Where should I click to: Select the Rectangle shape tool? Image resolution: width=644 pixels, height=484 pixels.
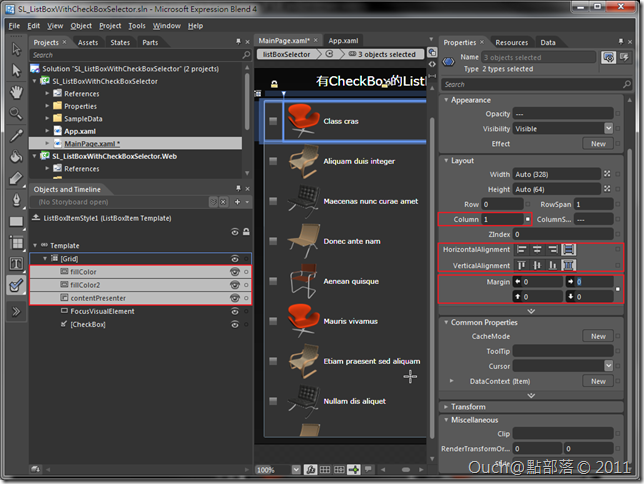16,221
